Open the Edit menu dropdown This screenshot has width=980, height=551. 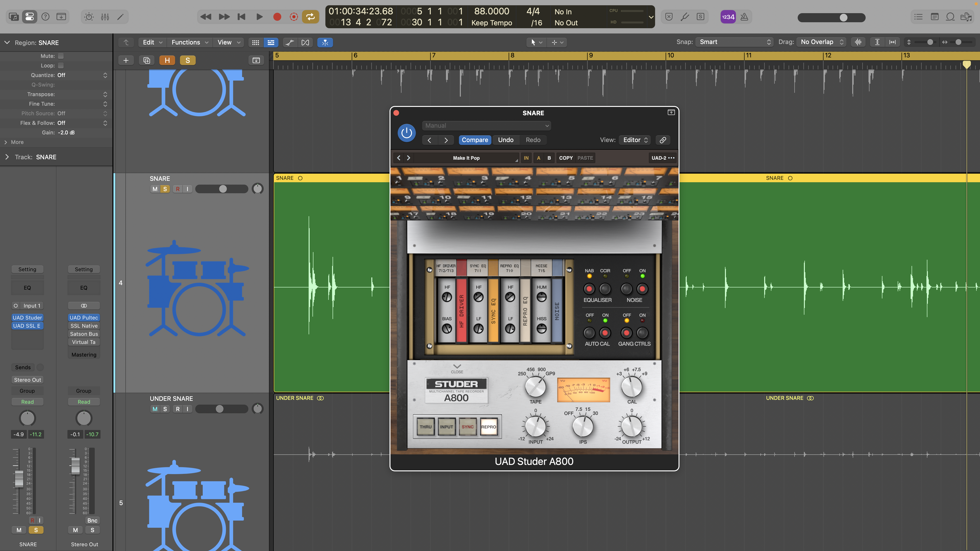(x=152, y=42)
